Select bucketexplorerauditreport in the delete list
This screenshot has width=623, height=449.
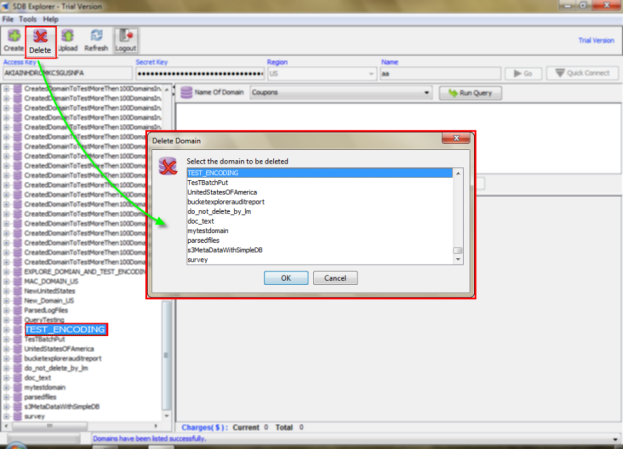(x=319, y=202)
